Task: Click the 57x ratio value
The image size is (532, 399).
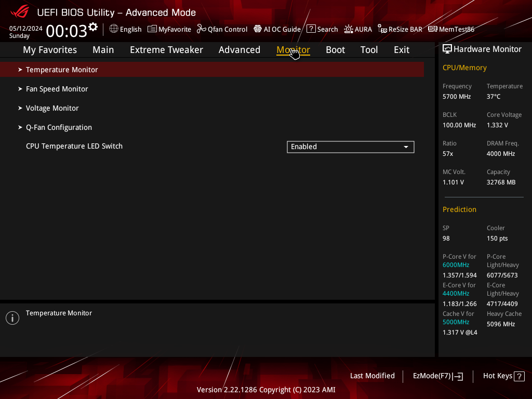Action: tap(448, 154)
